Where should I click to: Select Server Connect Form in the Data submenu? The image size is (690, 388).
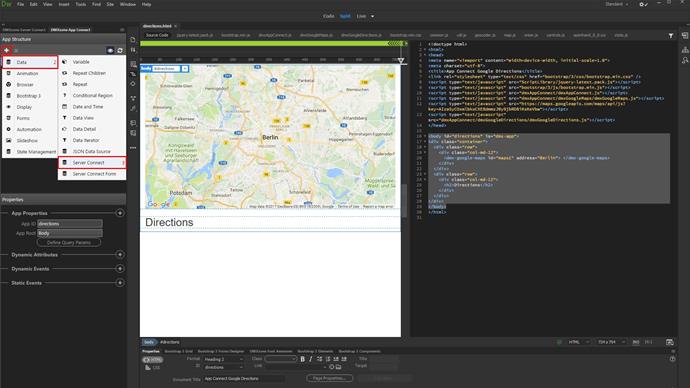point(92,174)
